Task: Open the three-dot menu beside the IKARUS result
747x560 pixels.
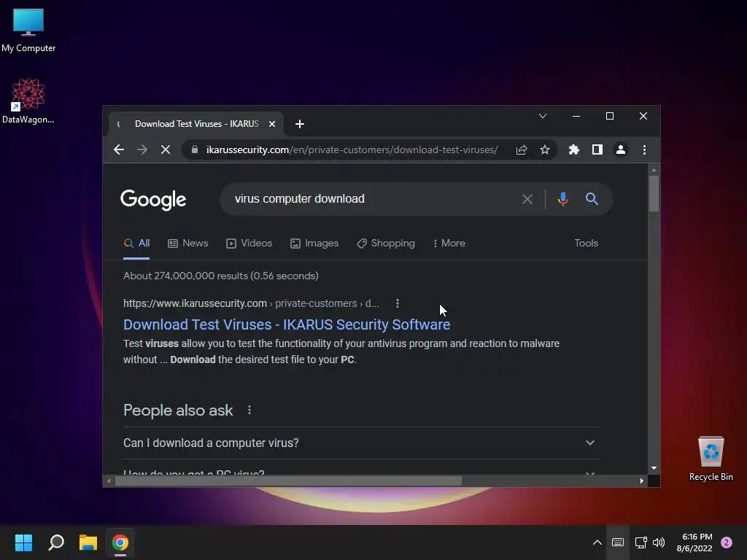Action: pyautogui.click(x=398, y=303)
